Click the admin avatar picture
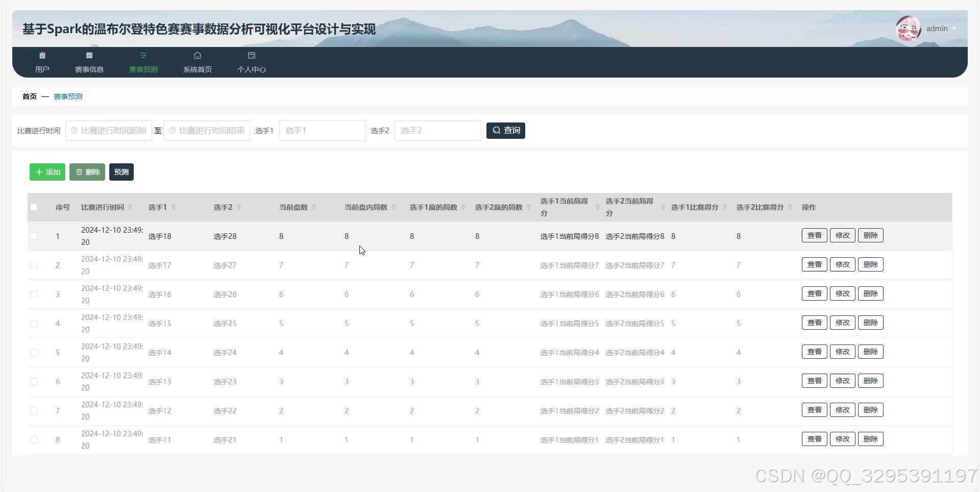980x492 pixels. (908, 29)
